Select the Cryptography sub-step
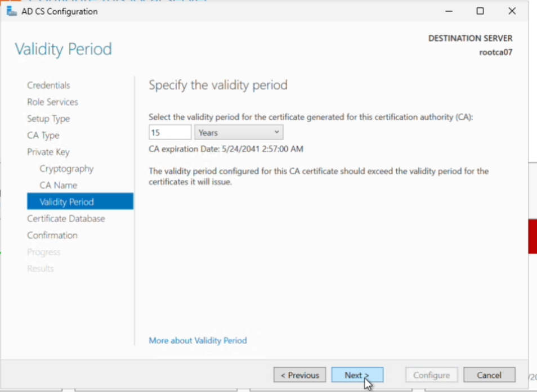The height and width of the screenshot is (392, 537). (x=66, y=169)
